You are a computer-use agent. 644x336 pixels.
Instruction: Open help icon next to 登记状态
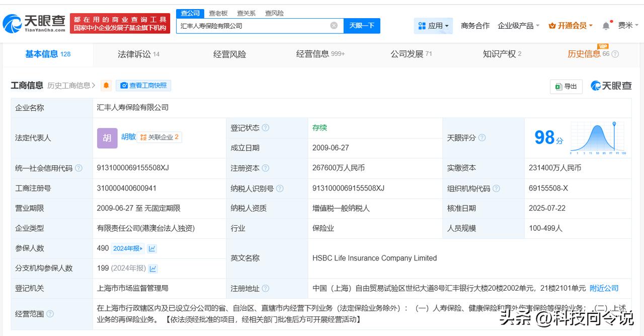pos(266,128)
